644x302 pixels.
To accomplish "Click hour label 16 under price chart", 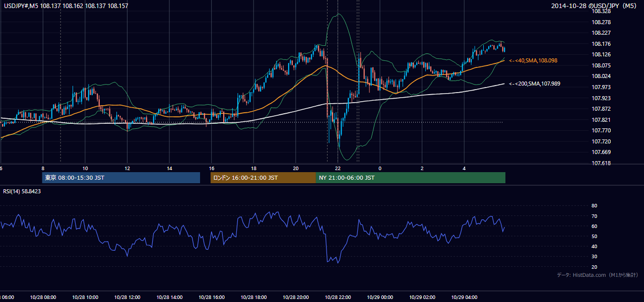I will point(211,169).
